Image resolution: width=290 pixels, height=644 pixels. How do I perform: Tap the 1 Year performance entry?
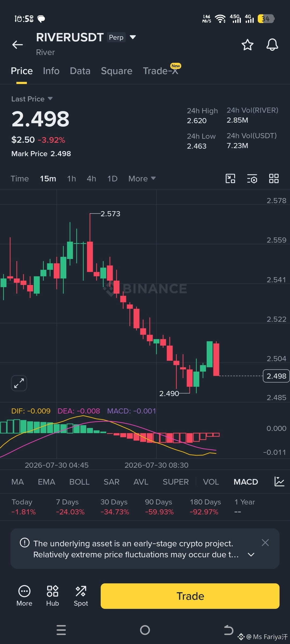[x=244, y=507]
